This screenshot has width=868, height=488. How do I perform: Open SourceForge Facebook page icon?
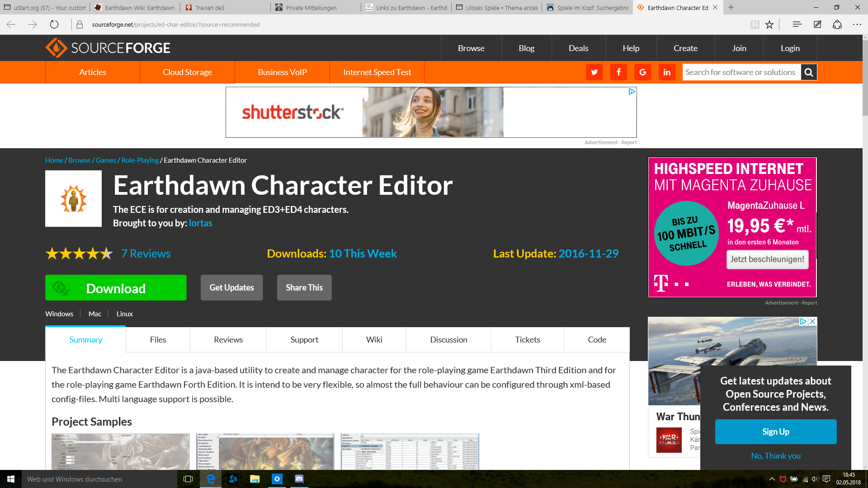(x=618, y=72)
